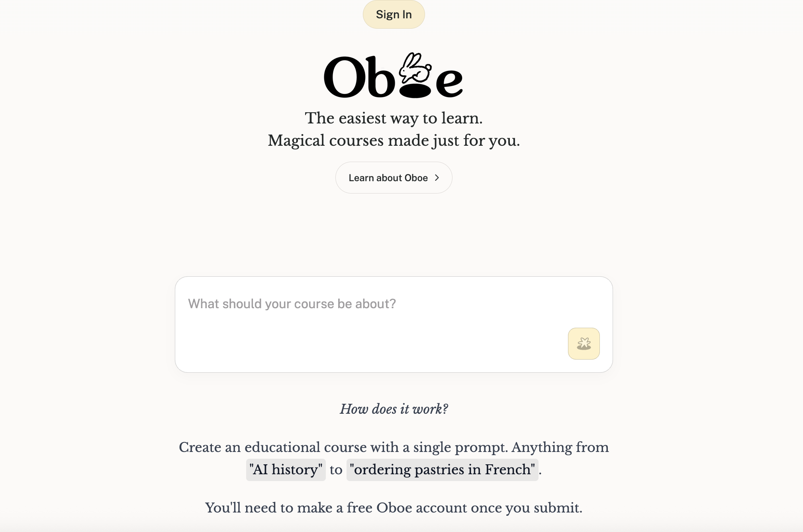Click "The easiest way to learn." tagline
This screenshot has height=532, width=803.
point(394,118)
